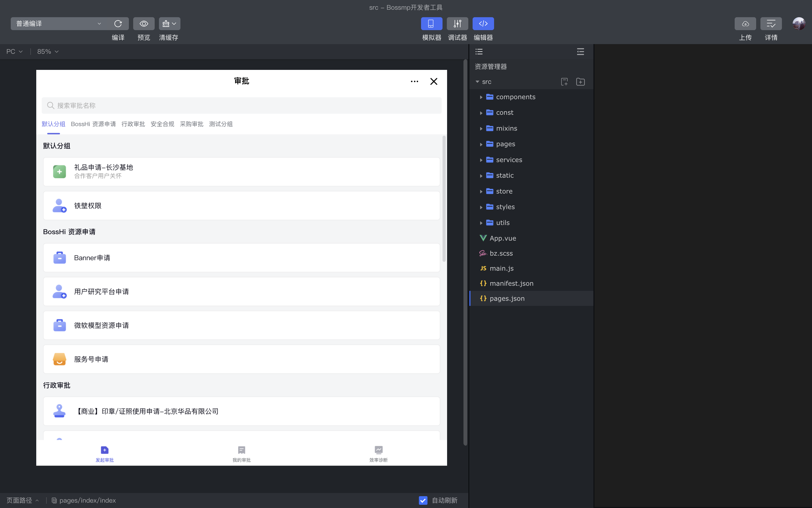
Task: Switch to 我的审批 bottom tab
Action: 241,454
